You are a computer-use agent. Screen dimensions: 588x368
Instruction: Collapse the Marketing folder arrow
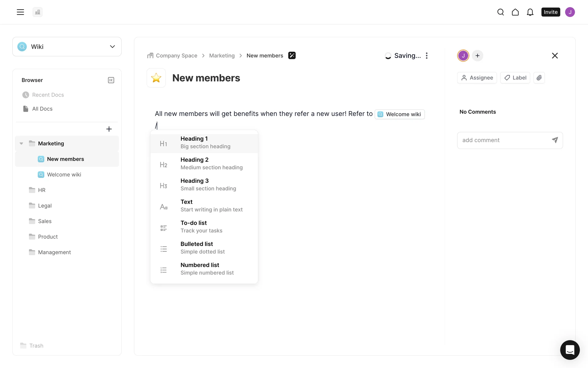click(21, 144)
